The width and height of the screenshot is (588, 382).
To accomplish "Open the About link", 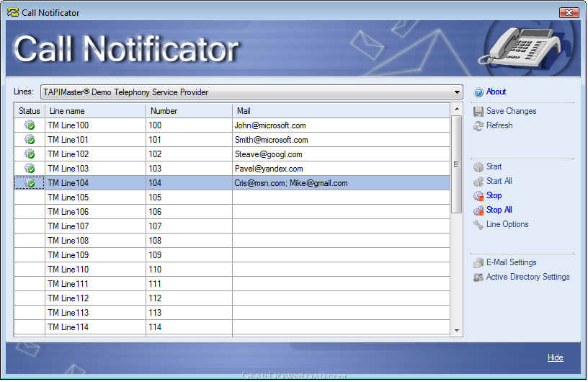I will (496, 92).
